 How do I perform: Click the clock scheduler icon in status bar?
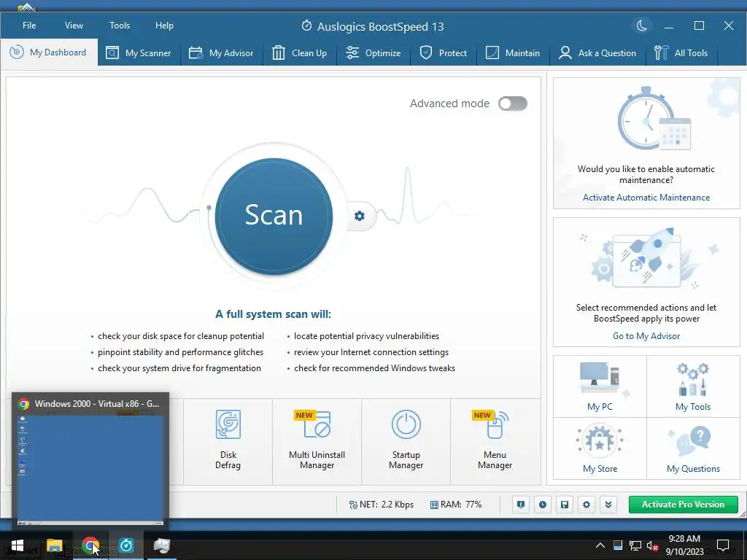pos(543,505)
